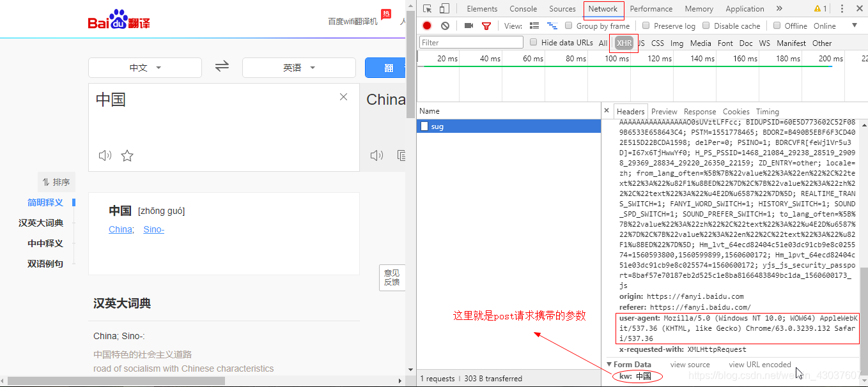Go to the Baidu Translate logo homepage
Screen dimensions: 868x387
119,20
